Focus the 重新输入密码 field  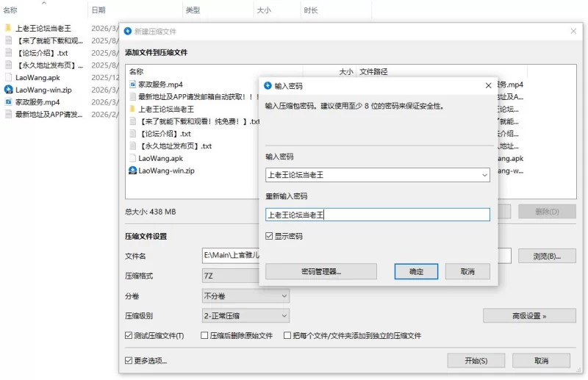378,215
